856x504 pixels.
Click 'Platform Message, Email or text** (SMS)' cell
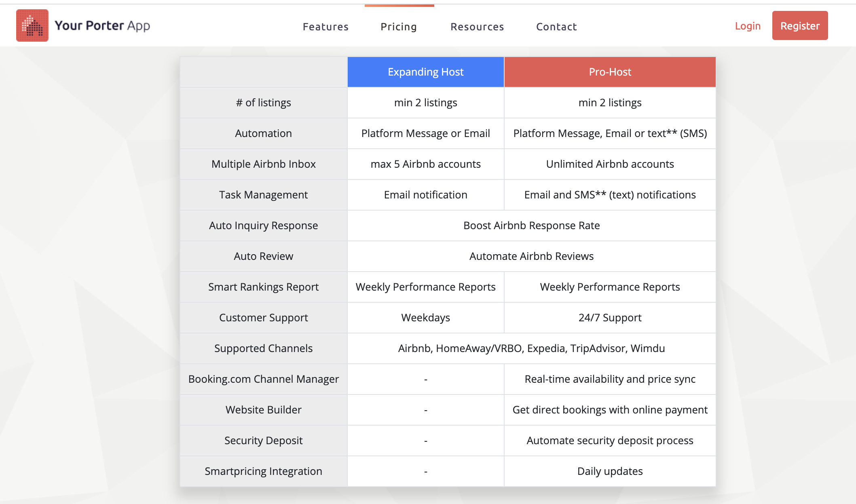[x=610, y=133]
